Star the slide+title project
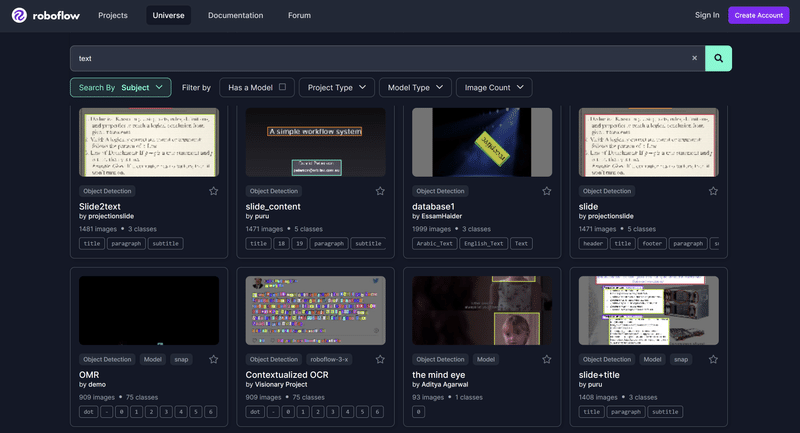The width and height of the screenshot is (800, 433). (x=713, y=360)
